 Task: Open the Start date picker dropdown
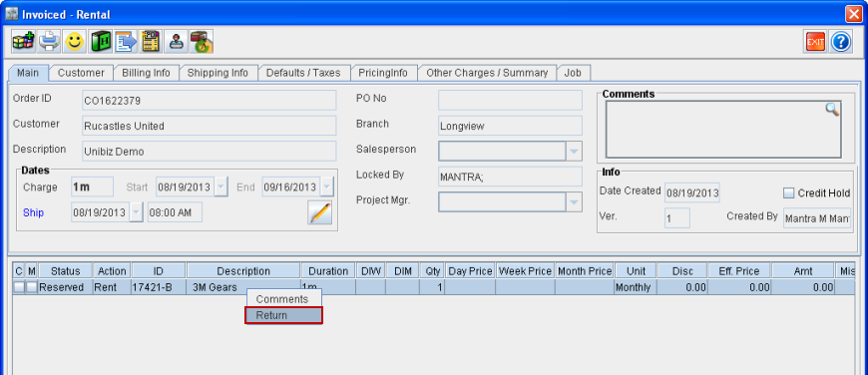point(220,187)
